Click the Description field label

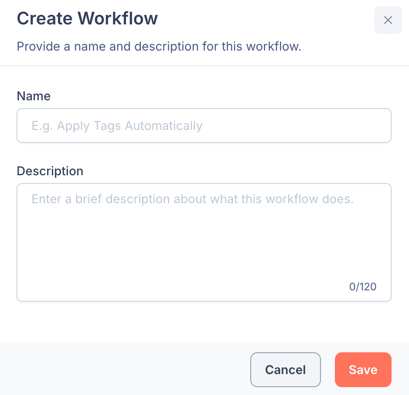(x=50, y=171)
